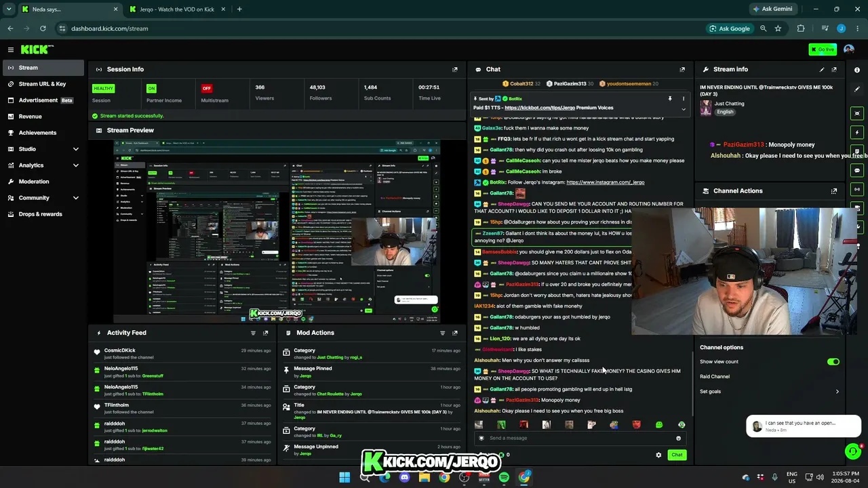Open Set goals submenu arrow
Viewport: 868px width, 488px height.
pos(837,392)
